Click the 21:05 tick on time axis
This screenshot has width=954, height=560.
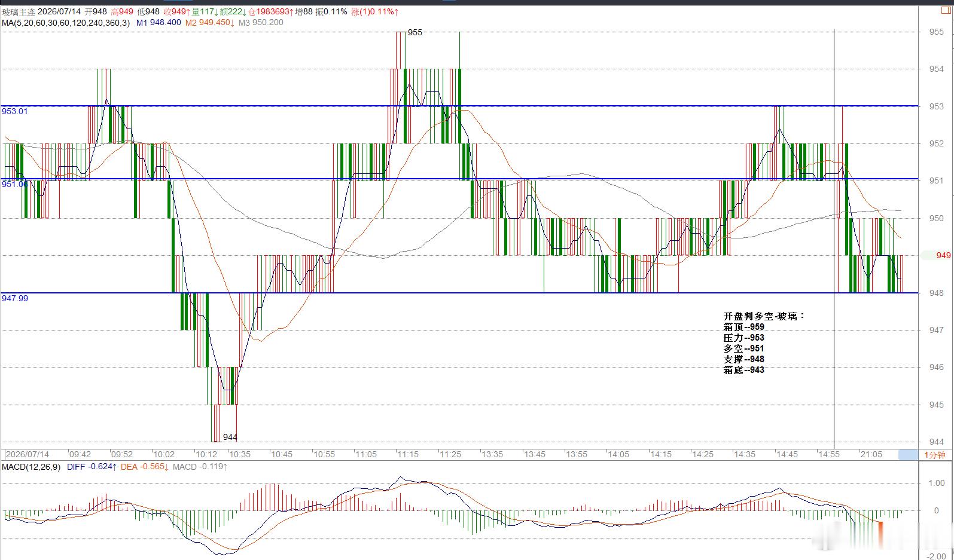point(871,455)
